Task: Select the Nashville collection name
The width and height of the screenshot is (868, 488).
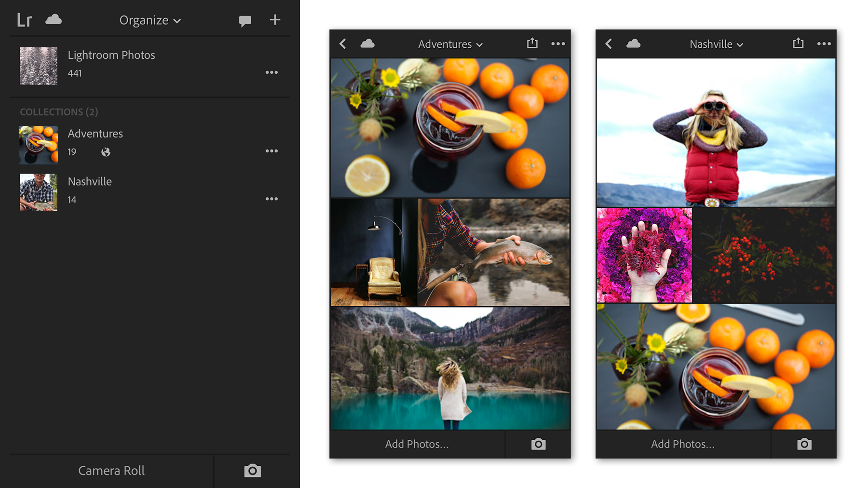Action: (90, 181)
